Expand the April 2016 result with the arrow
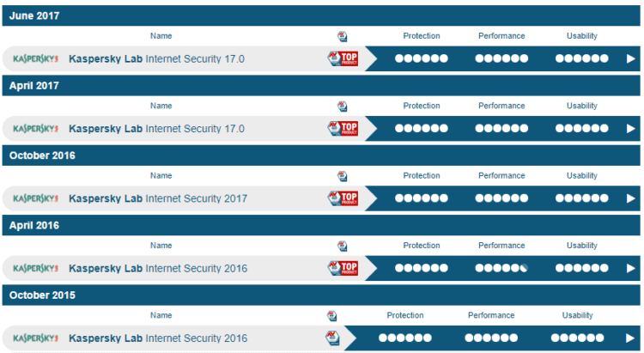644x353 pixels. [630, 268]
